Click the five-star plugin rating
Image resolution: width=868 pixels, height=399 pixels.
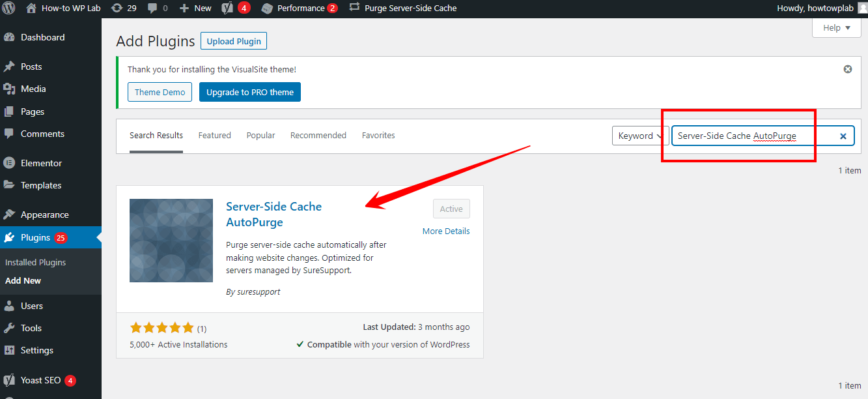[x=162, y=328]
